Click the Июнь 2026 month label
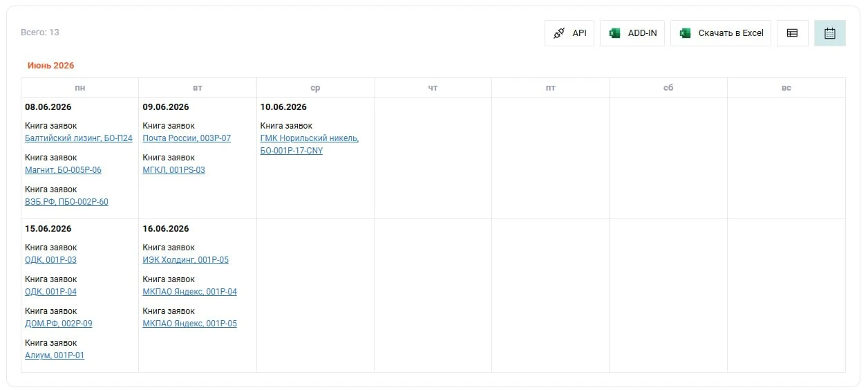The height and width of the screenshot is (390, 868). pyautogui.click(x=50, y=66)
